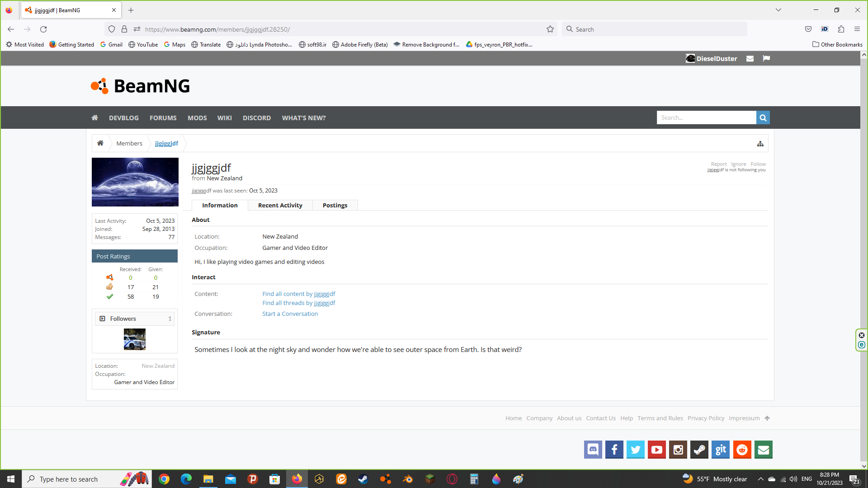Open the Reddit social icon

(742, 450)
